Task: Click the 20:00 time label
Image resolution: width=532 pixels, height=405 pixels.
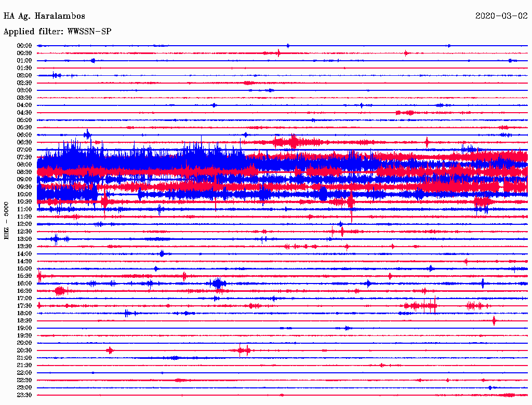Action: (x=24, y=343)
